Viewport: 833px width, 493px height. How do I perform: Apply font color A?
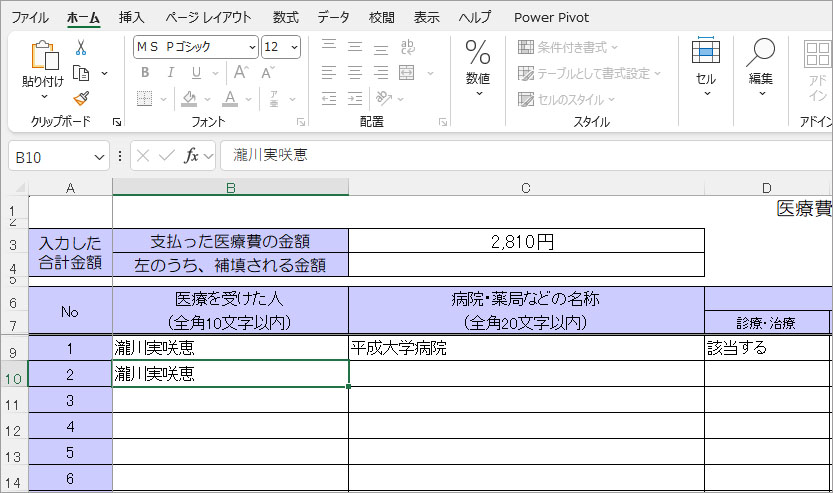click(230, 98)
